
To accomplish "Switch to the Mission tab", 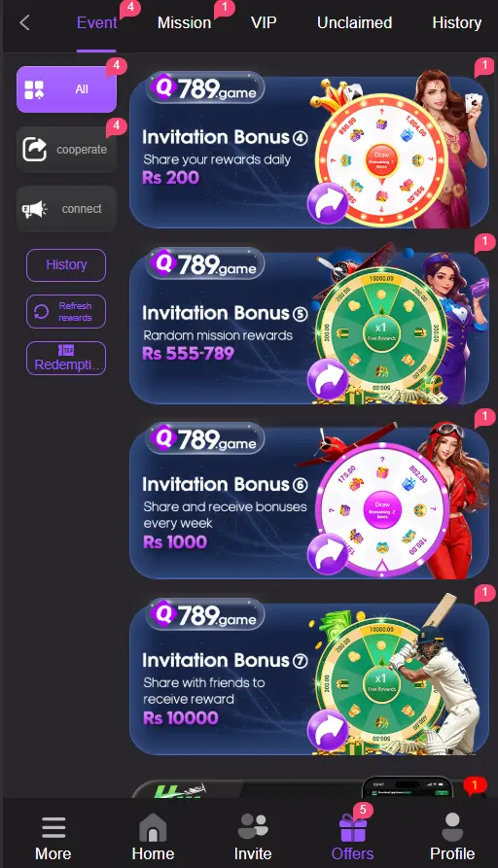I will pyautogui.click(x=184, y=22).
